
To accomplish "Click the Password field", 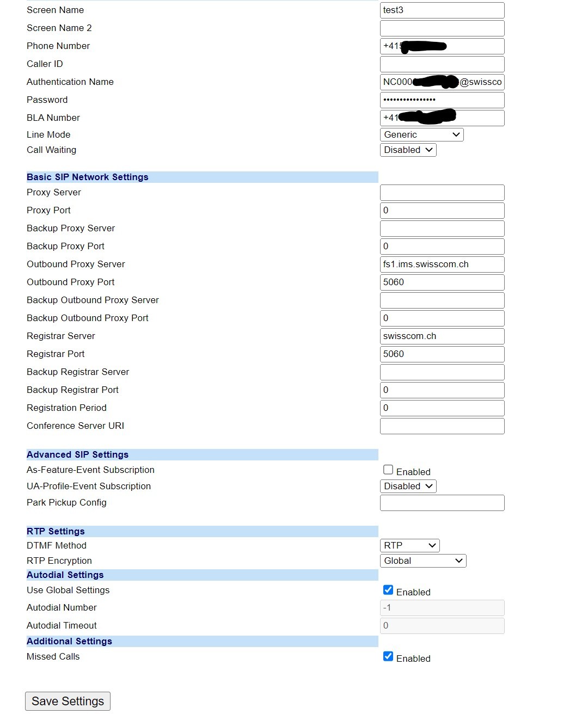I will [442, 100].
